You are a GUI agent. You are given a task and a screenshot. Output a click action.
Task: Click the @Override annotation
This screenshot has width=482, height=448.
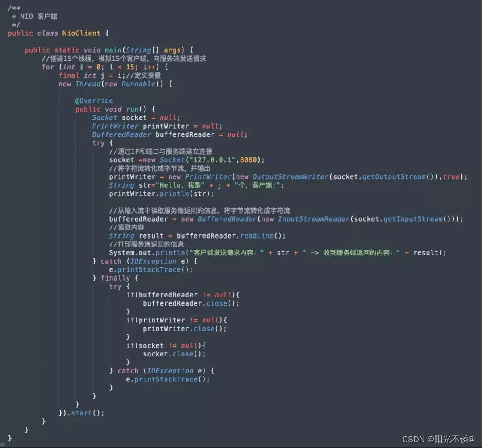click(94, 101)
